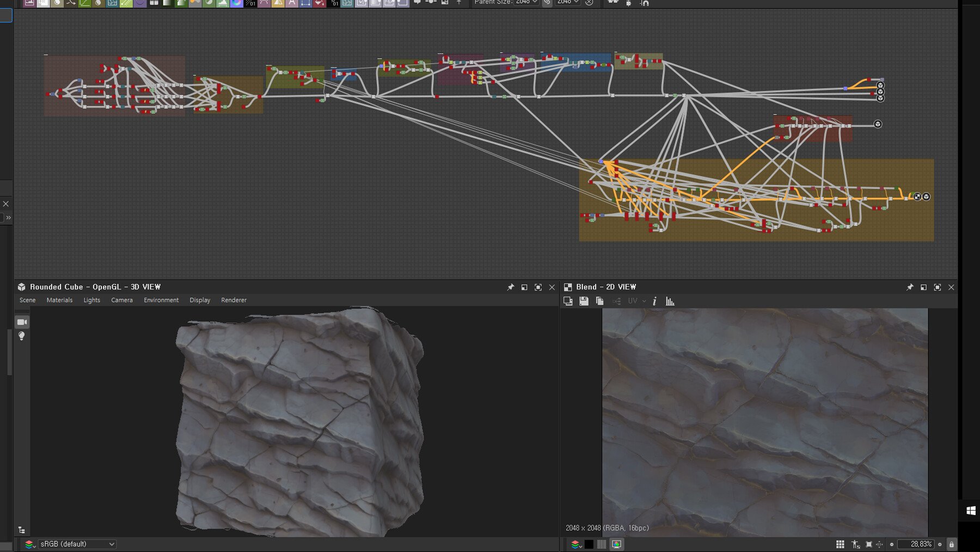980x552 pixels.
Task: Open the Renderer menu
Action: tap(234, 300)
